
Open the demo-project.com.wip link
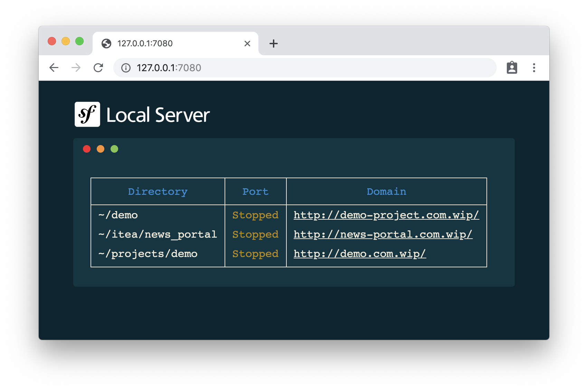point(386,215)
